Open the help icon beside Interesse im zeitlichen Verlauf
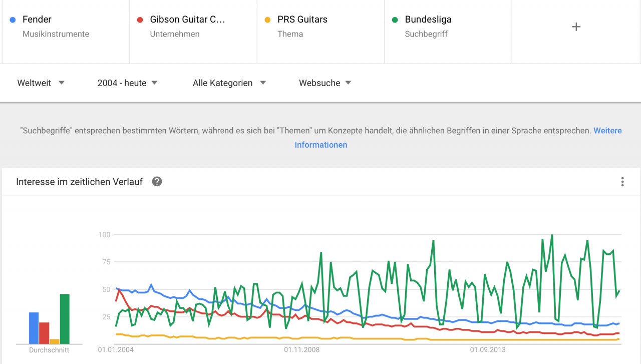The image size is (641, 364). 157,182
